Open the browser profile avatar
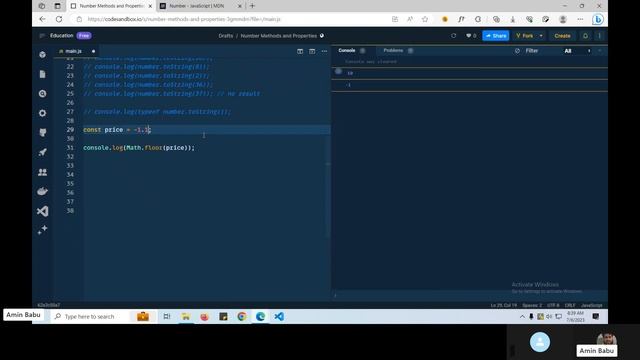The height and width of the screenshot is (360, 640). pyautogui.click(x=563, y=19)
